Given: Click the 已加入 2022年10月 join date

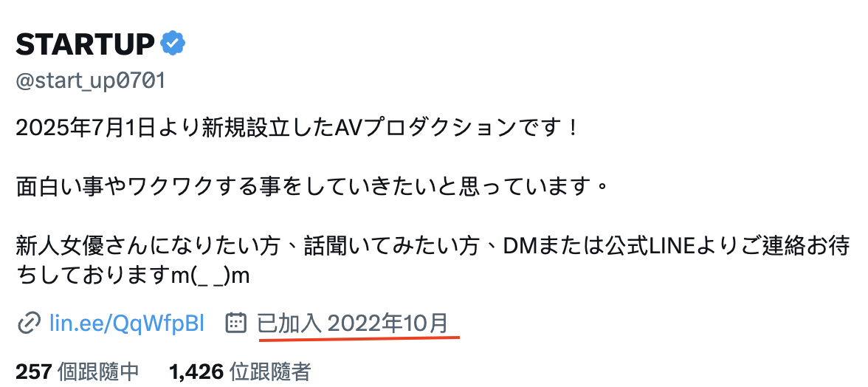Looking at the screenshot, I should click(353, 323).
